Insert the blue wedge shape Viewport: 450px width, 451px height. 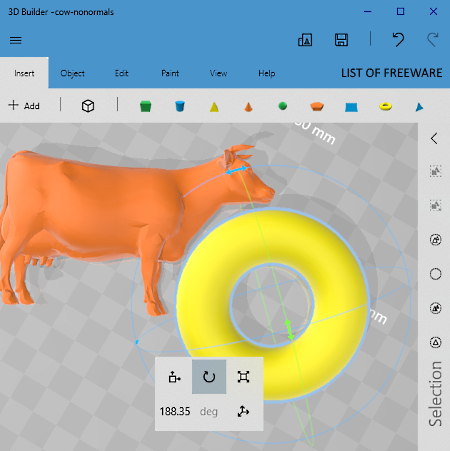click(x=351, y=107)
